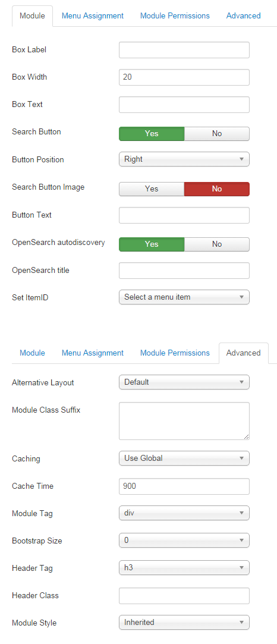Image resolution: width=277 pixels, height=644 pixels.
Task: Change the Header Tag h3 dropdown
Action: [x=184, y=568]
